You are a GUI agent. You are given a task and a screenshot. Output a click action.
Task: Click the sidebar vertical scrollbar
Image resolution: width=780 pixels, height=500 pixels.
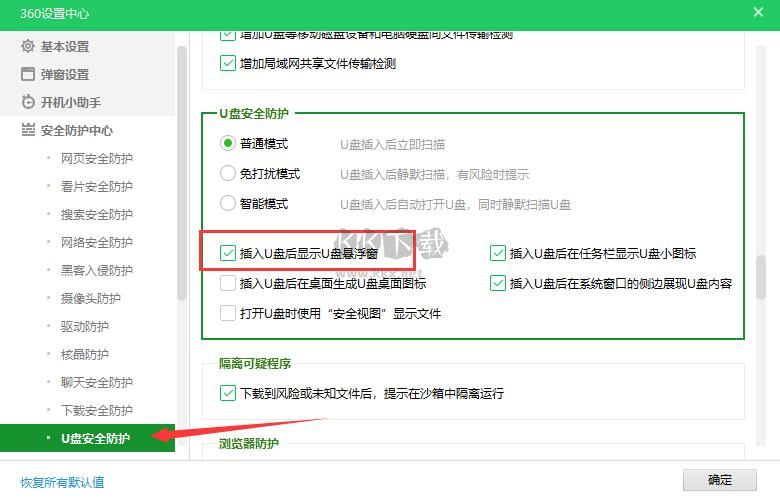182,173
